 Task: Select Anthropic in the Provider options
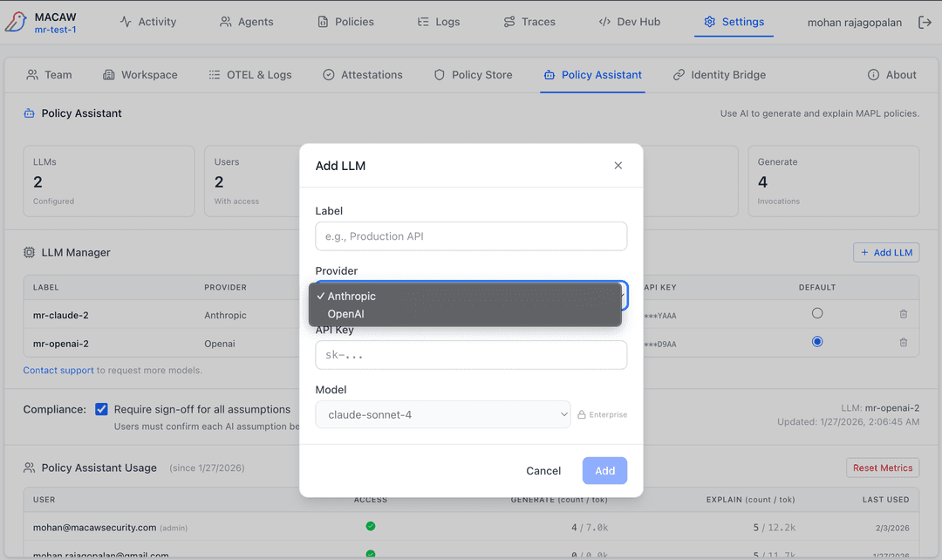tap(352, 297)
